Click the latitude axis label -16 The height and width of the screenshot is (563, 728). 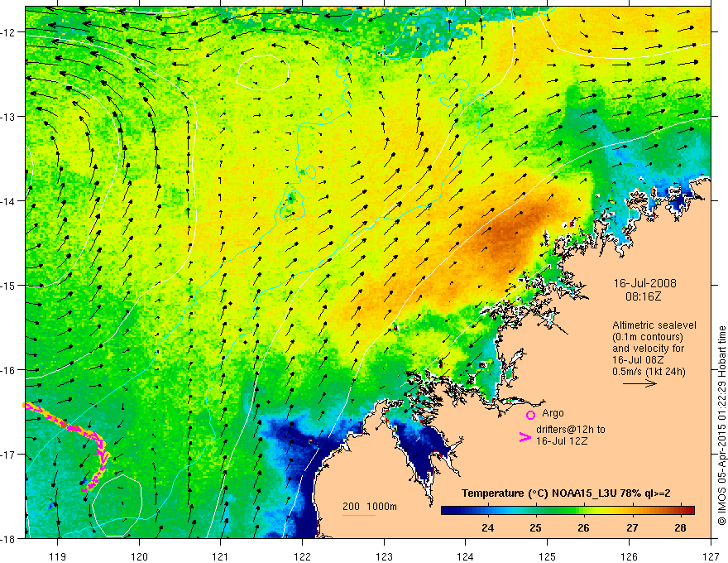point(9,370)
